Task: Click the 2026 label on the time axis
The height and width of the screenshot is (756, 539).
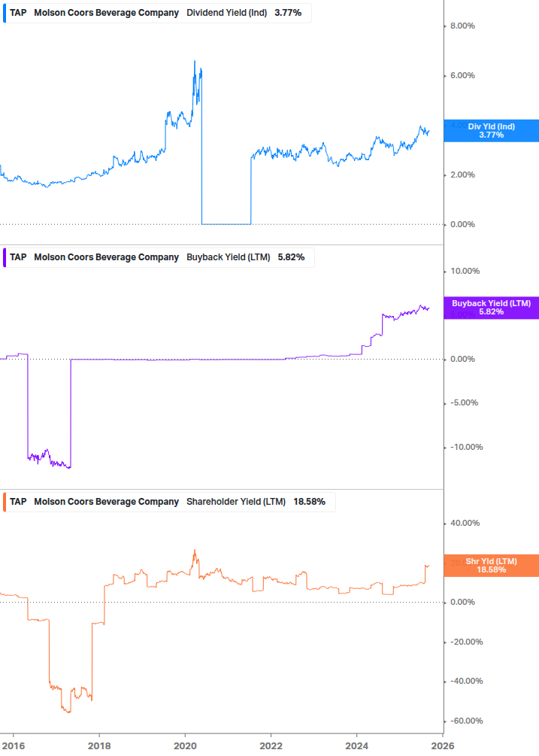Action: coord(442,746)
